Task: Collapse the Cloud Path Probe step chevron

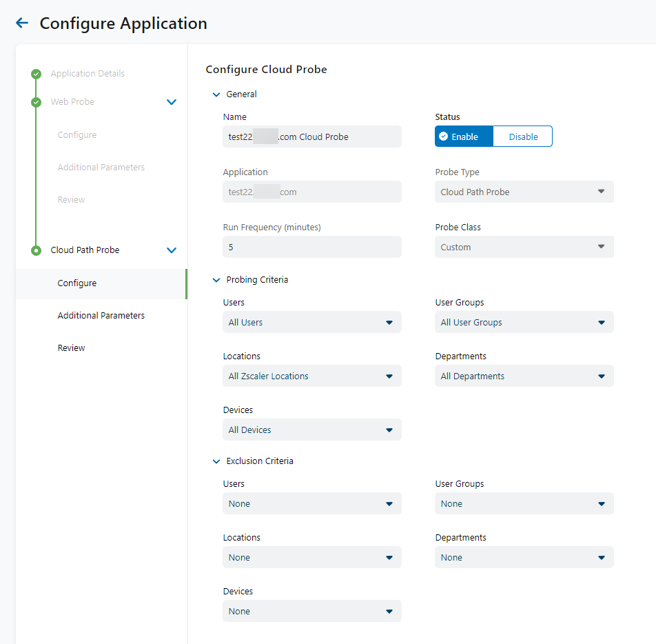Action: pyautogui.click(x=172, y=250)
